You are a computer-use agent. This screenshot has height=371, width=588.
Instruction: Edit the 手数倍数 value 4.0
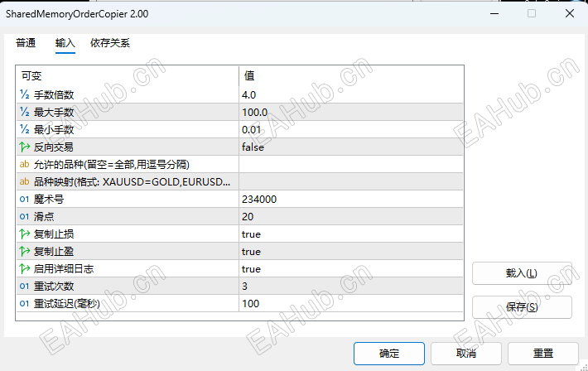click(x=350, y=94)
